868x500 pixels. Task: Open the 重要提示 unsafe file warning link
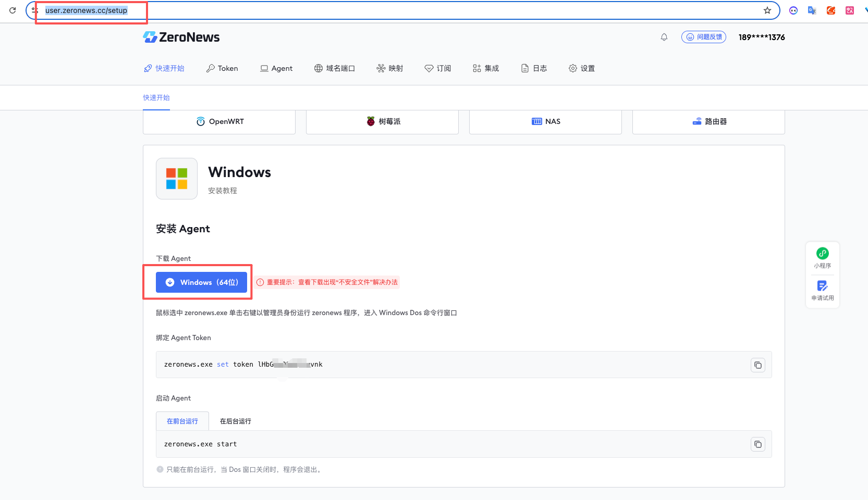(327, 282)
